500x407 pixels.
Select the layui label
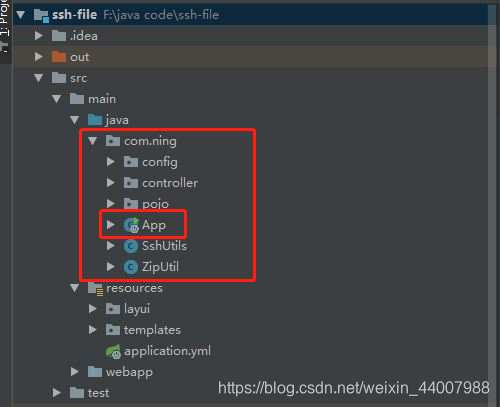(x=137, y=309)
